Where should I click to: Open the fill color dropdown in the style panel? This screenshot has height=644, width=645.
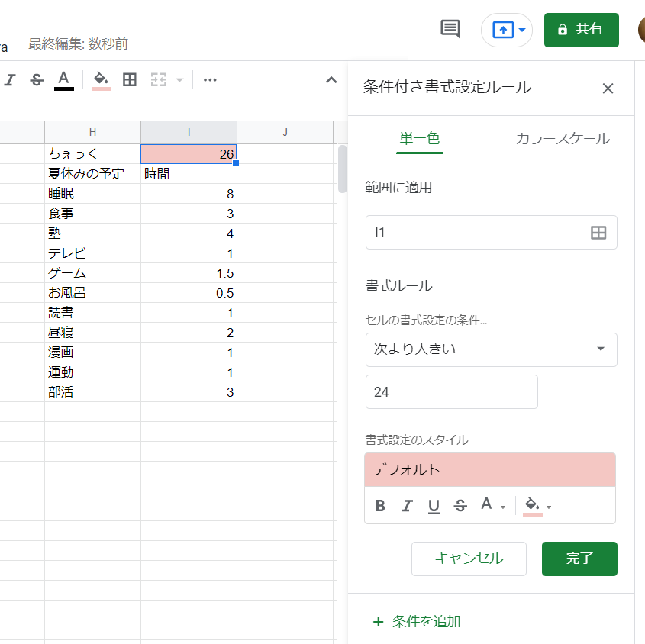tap(536, 505)
